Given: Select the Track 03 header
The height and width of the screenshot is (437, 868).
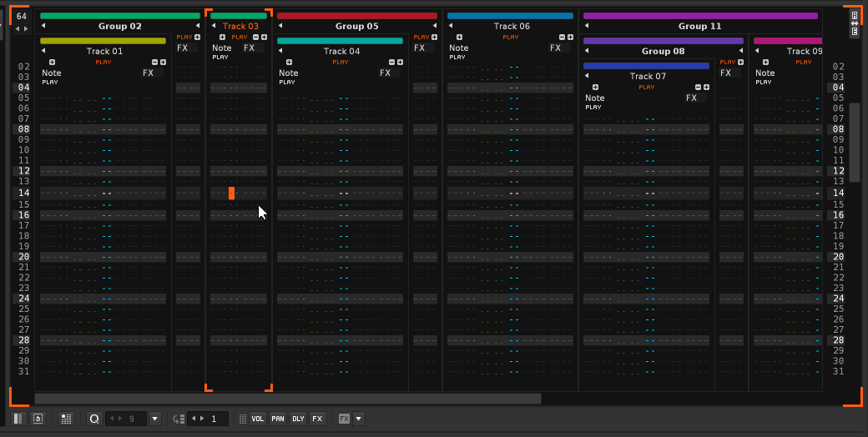Looking at the screenshot, I should [x=240, y=27].
